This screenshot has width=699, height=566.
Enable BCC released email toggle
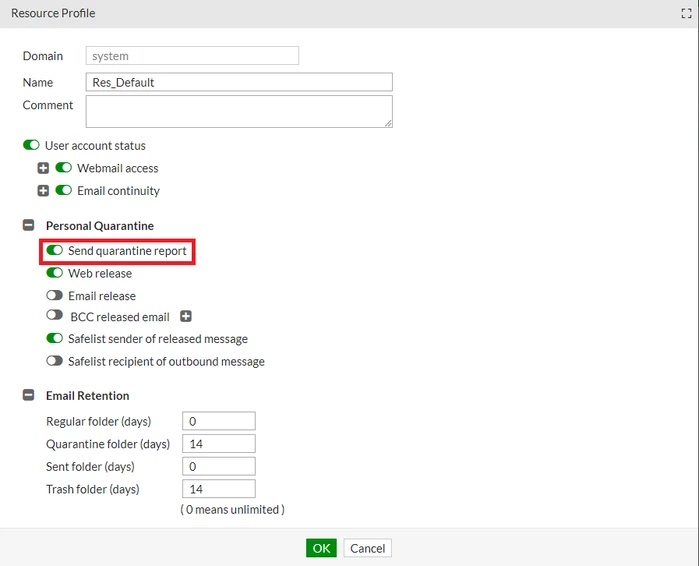click(x=54, y=315)
